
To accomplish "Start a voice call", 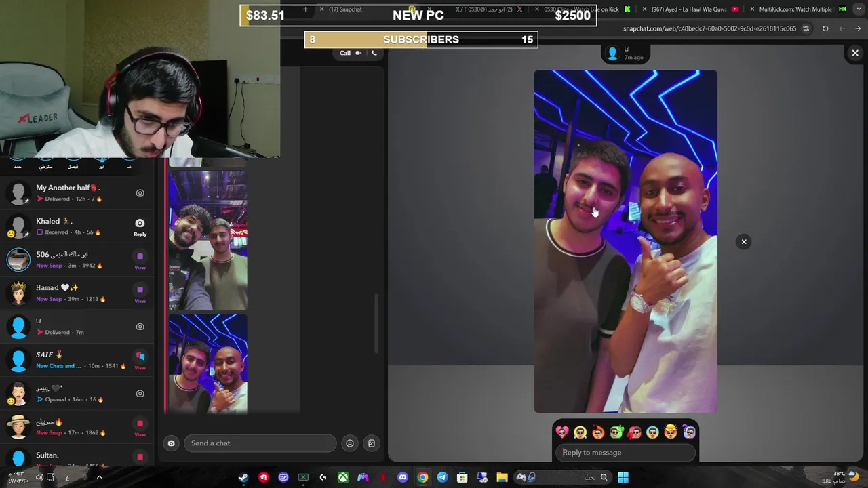I will point(374,53).
